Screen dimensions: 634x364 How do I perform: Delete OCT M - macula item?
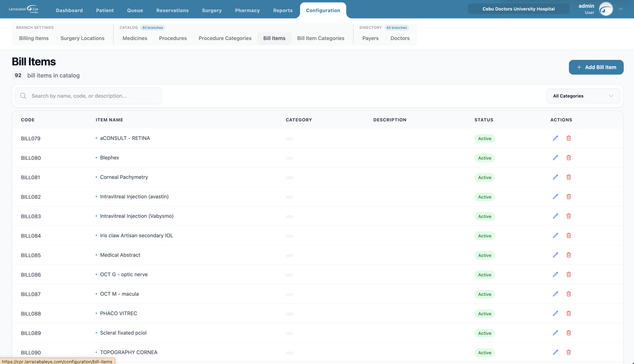click(x=569, y=294)
